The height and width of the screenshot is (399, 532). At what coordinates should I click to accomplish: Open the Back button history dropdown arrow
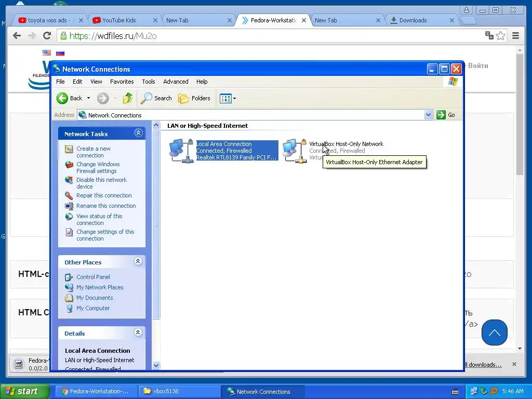click(x=88, y=98)
